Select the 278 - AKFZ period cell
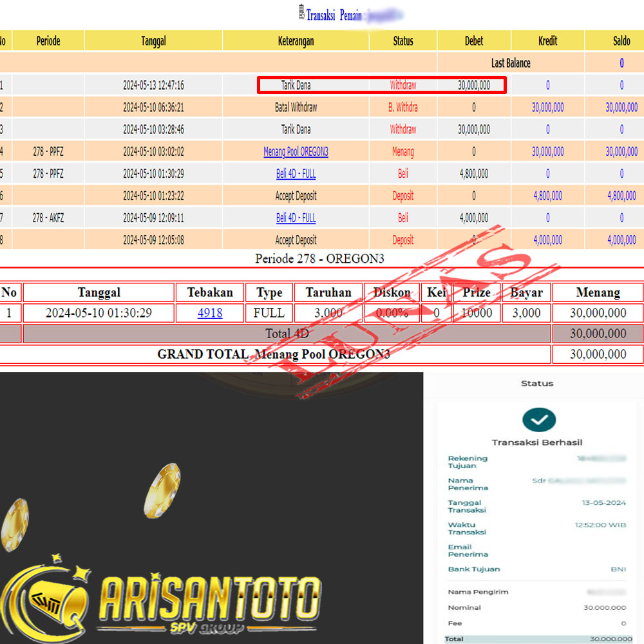The image size is (644, 644). 48,218
